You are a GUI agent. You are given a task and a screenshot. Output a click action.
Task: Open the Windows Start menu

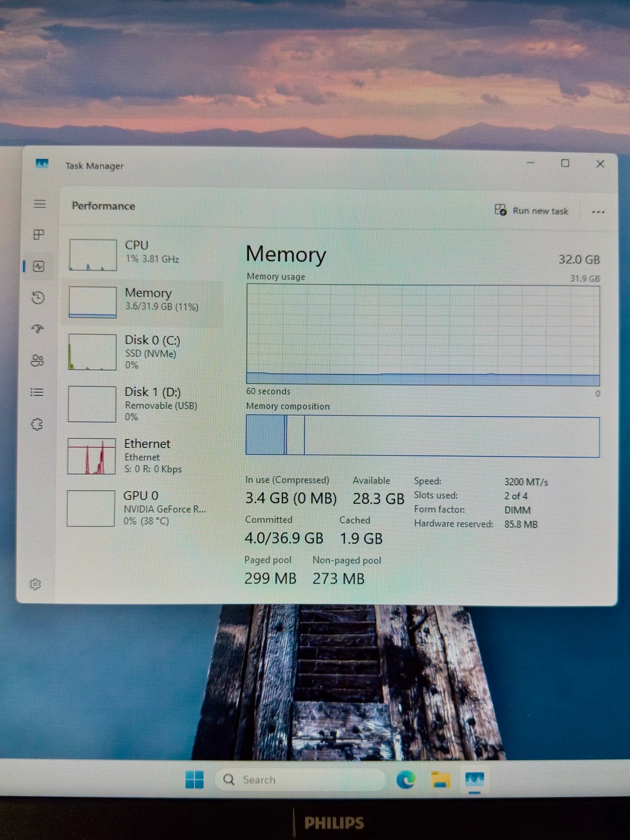[x=194, y=780]
